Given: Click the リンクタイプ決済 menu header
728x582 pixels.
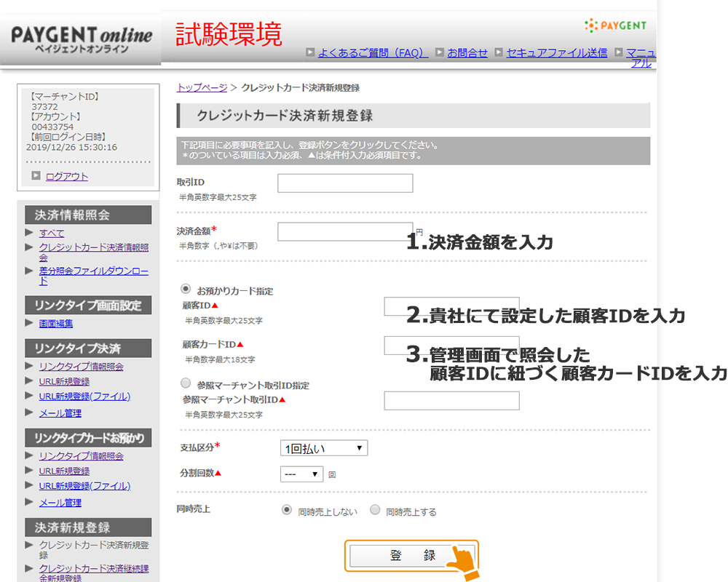Looking at the screenshot, I should pos(88,348).
